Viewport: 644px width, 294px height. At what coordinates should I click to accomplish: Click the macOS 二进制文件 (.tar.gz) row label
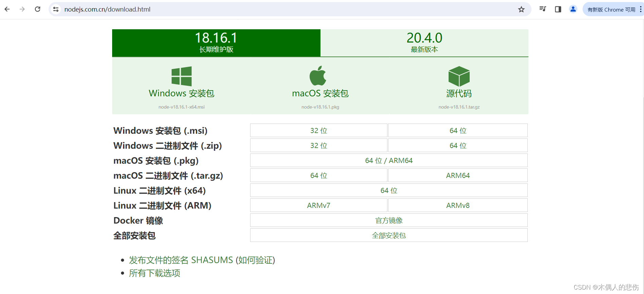[x=168, y=176]
